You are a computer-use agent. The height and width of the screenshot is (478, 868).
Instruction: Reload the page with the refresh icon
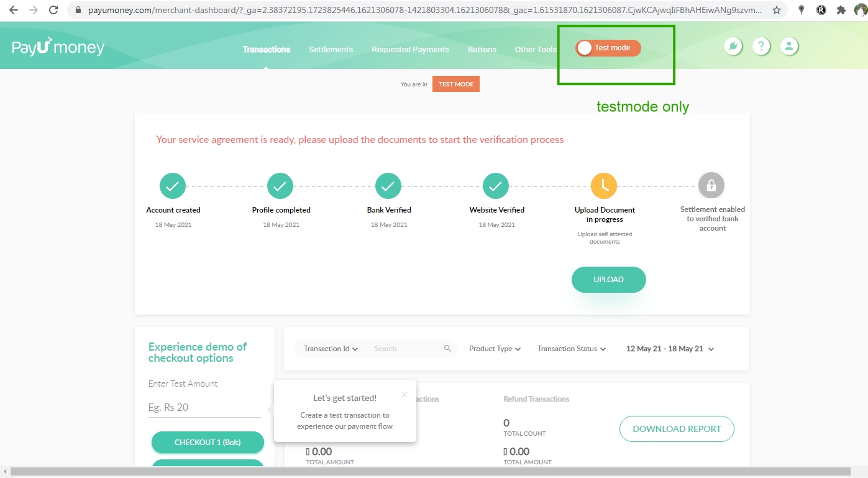click(53, 10)
